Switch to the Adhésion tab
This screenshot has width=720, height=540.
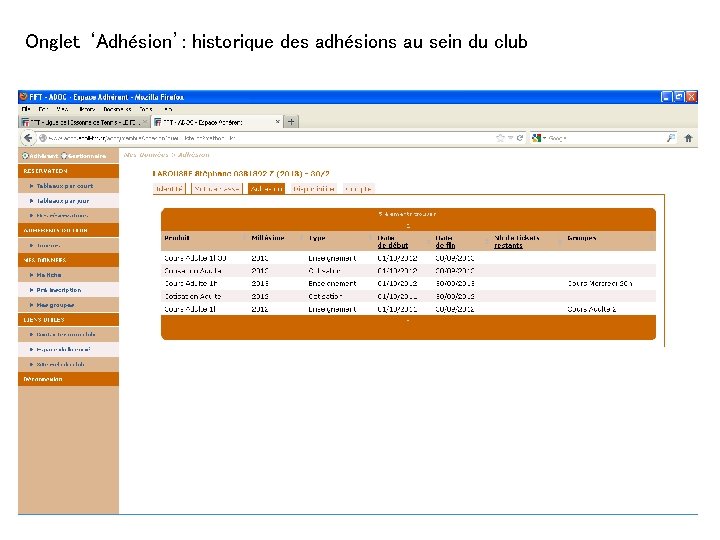pyautogui.click(x=266, y=189)
